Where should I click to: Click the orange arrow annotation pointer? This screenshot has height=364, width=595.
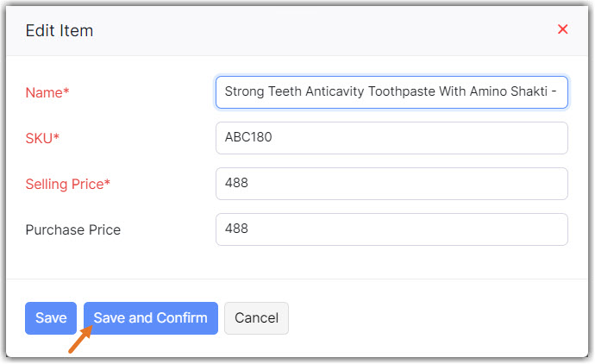click(x=78, y=342)
